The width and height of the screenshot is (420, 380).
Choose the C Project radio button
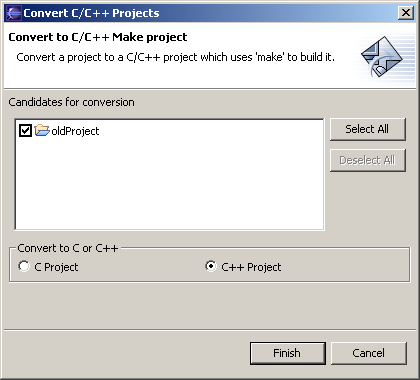(24, 266)
